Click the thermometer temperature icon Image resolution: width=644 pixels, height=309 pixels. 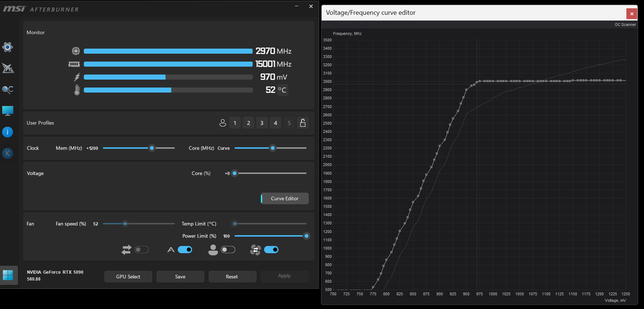[x=77, y=90]
